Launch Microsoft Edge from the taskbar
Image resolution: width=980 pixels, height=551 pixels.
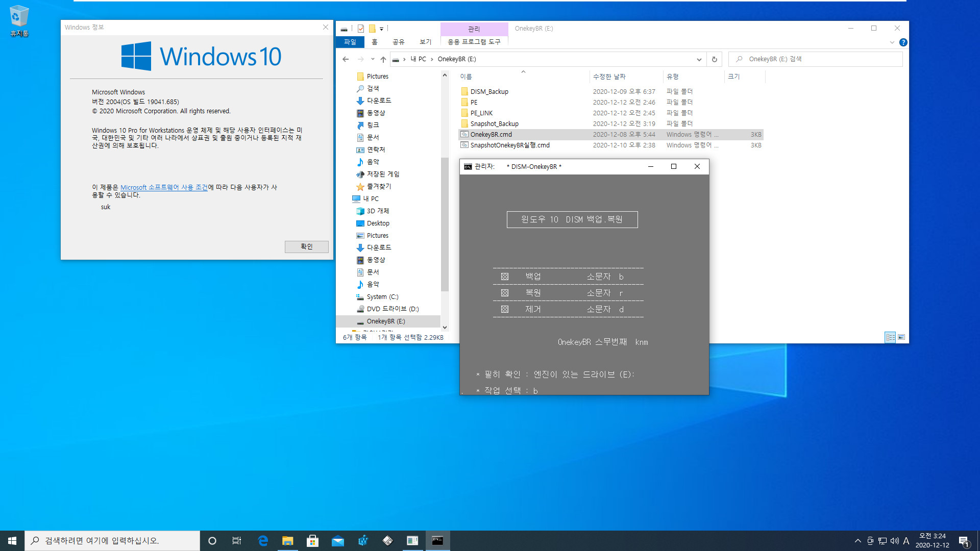[263, 541]
